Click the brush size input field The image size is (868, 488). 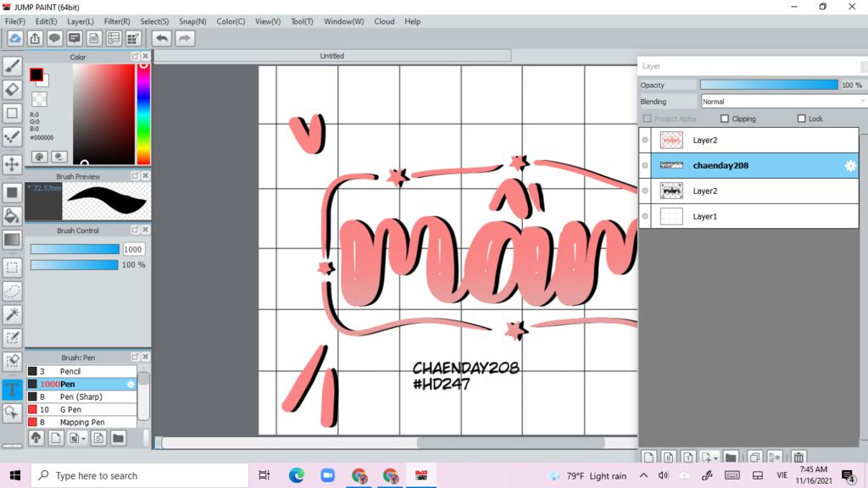tap(133, 250)
